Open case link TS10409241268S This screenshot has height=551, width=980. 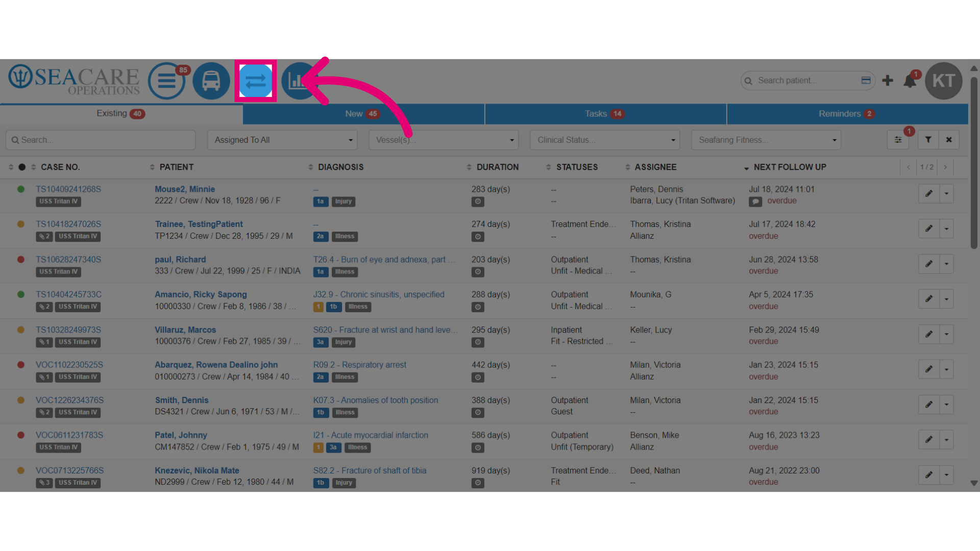[68, 189]
